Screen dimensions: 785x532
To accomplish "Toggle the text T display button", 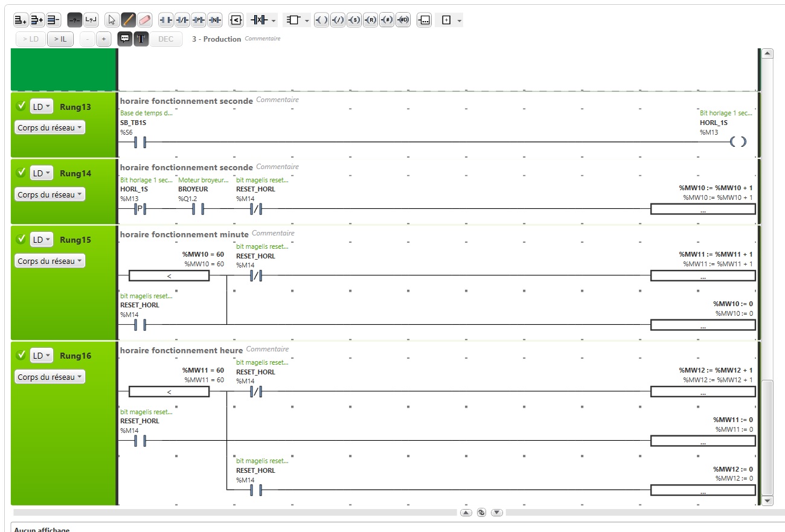I will point(141,39).
